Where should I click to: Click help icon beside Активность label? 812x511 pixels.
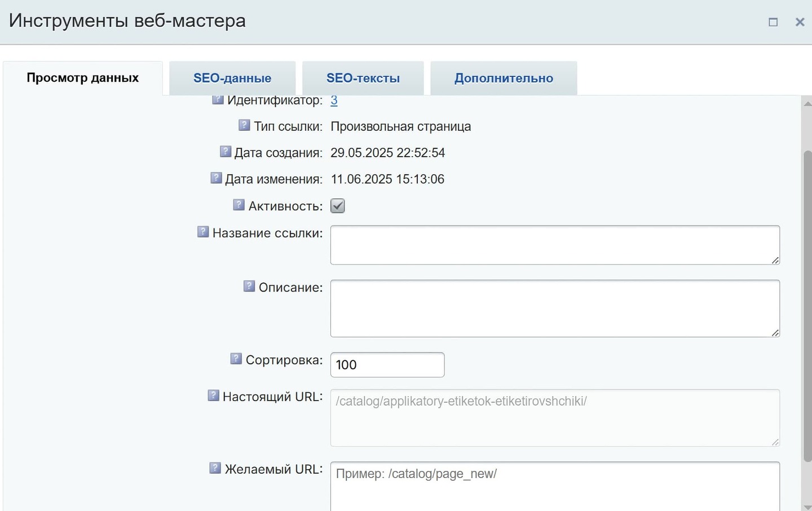pyautogui.click(x=239, y=205)
